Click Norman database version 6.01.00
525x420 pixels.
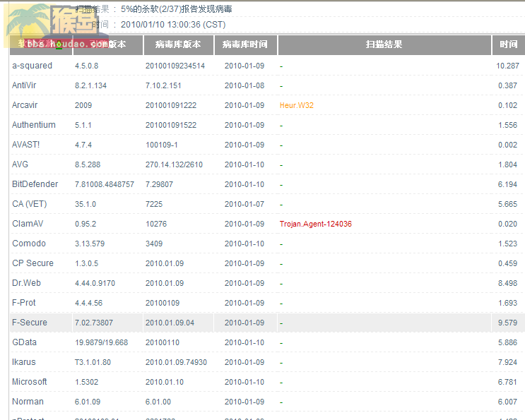158,402
